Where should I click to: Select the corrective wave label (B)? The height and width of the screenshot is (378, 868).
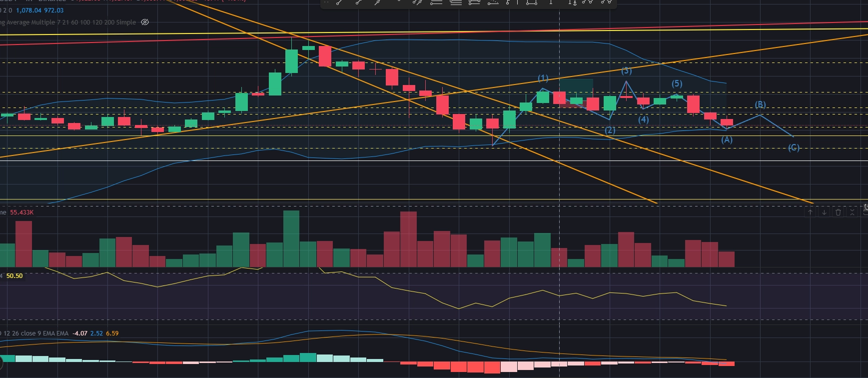[760, 104]
